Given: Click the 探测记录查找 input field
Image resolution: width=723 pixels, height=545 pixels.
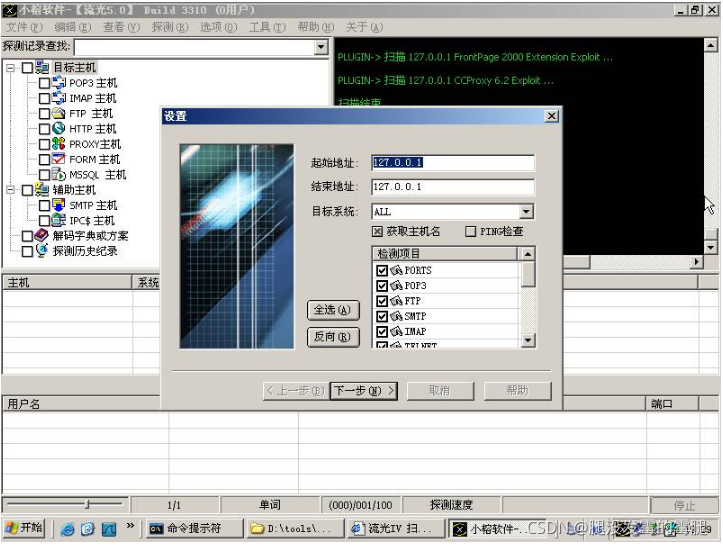Looking at the screenshot, I should point(195,47).
